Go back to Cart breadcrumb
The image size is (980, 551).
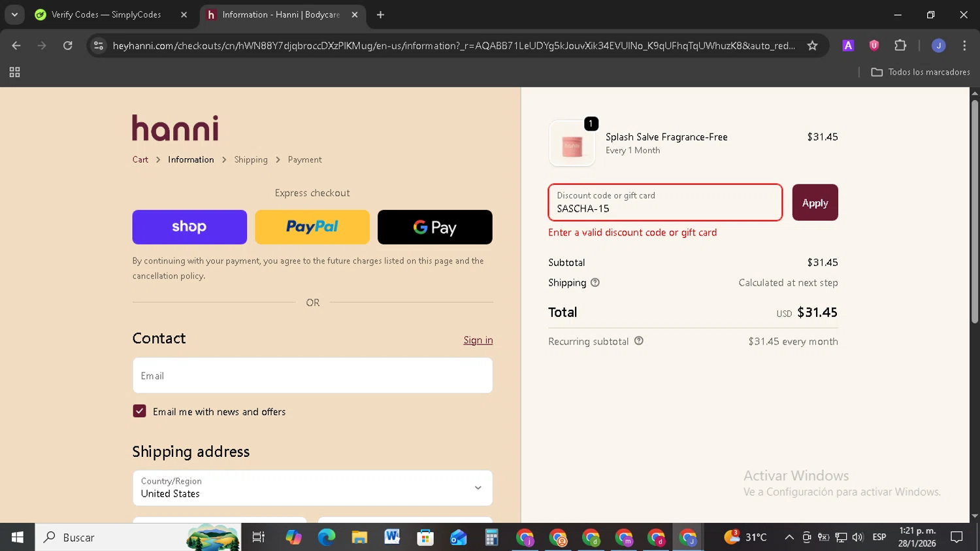[140, 159]
